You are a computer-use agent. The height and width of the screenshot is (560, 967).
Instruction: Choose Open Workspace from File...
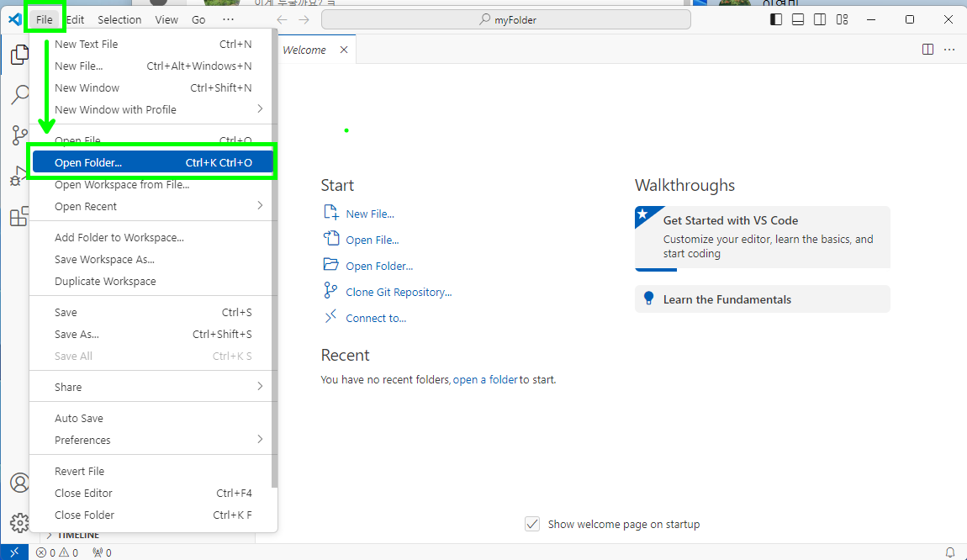[151, 185]
